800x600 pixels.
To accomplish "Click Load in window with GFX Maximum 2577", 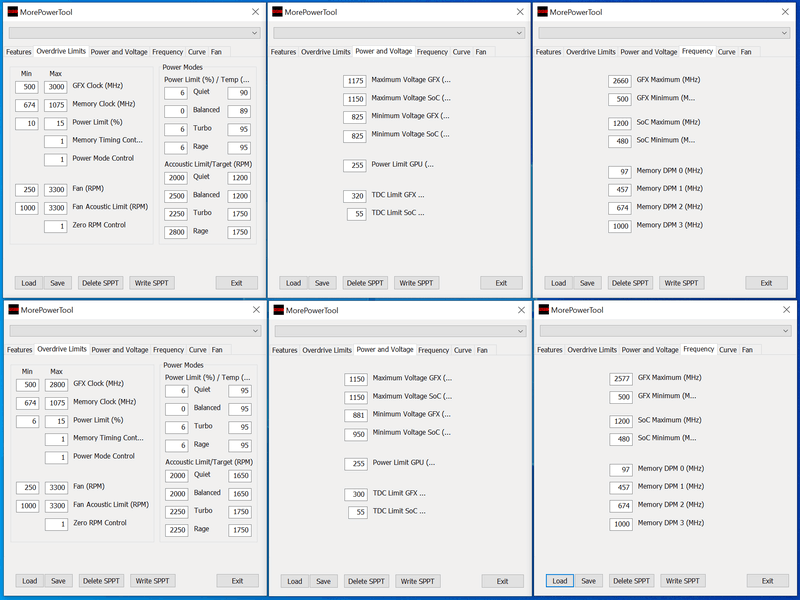I will (560, 581).
